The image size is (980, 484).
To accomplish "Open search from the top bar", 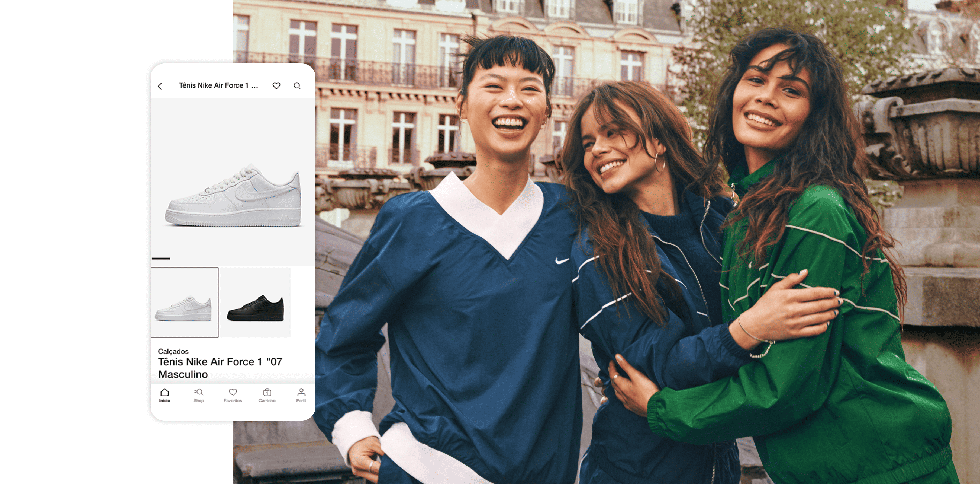I will [x=297, y=86].
